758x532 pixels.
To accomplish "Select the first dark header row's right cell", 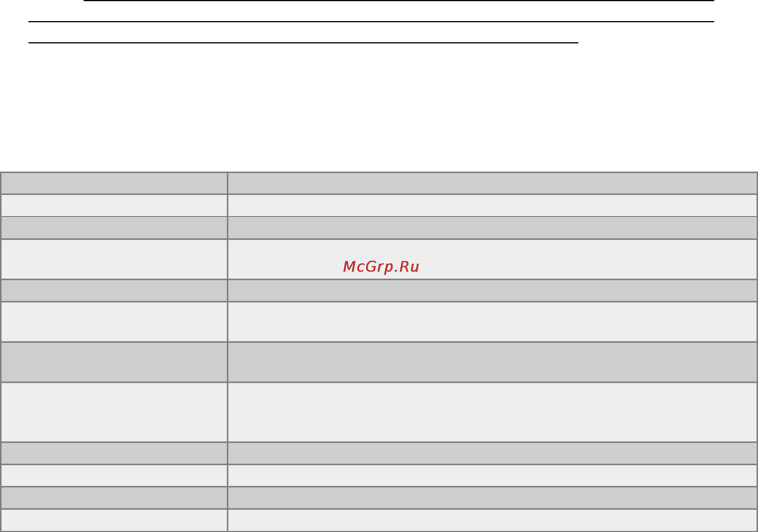I will point(492,183).
